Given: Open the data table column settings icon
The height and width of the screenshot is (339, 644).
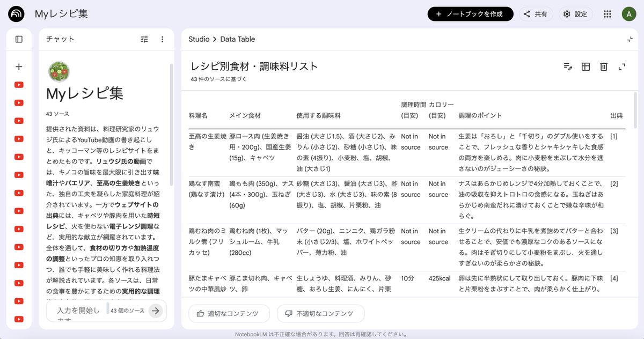Looking at the screenshot, I should [586, 67].
